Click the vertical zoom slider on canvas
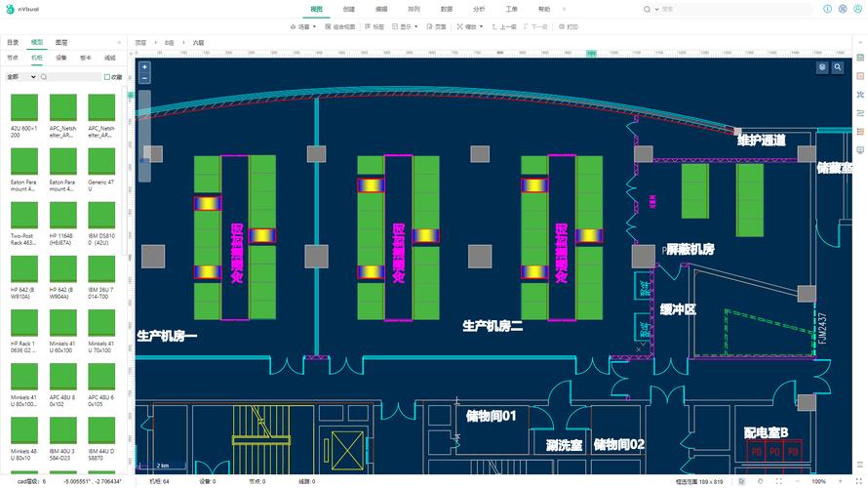The image size is (868, 488). [x=144, y=136]
